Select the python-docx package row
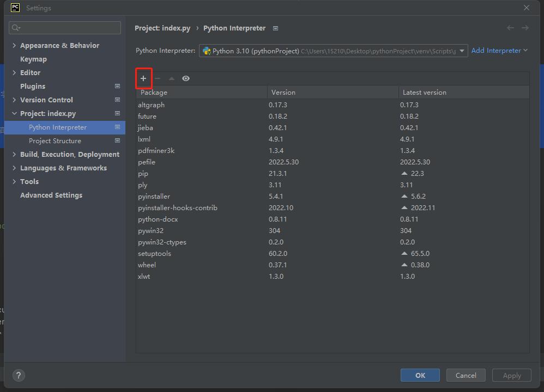Image resolution: width=544 pixels, height=392 pixels. (x=333, y=219)
